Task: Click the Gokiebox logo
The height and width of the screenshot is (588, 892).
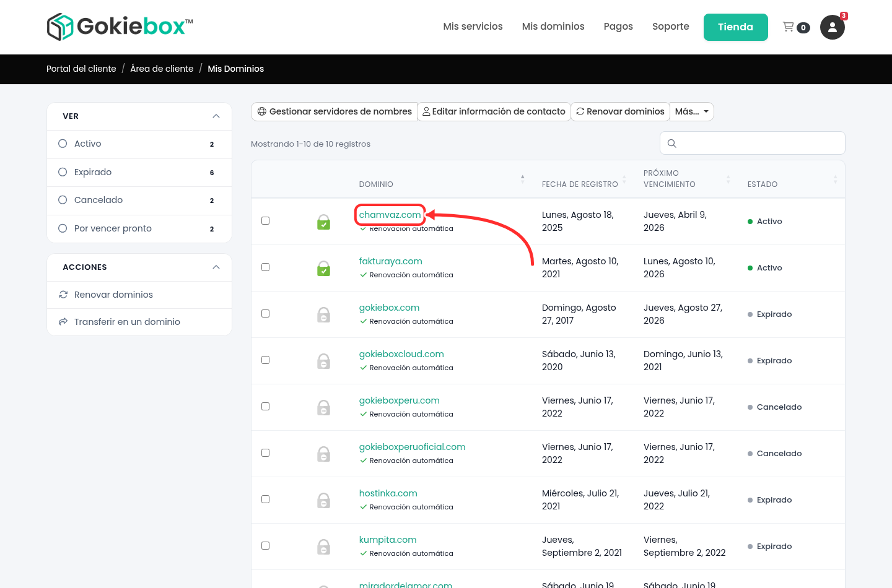Action: coord(120,27)
